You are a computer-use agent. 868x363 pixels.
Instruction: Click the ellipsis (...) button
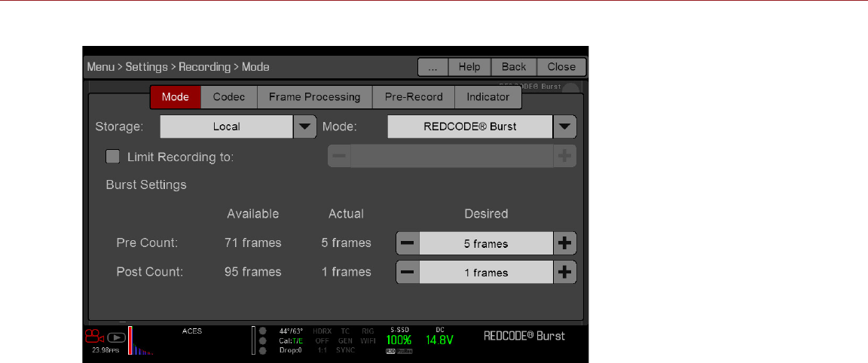pyautogui.click(x=433, y=67)
